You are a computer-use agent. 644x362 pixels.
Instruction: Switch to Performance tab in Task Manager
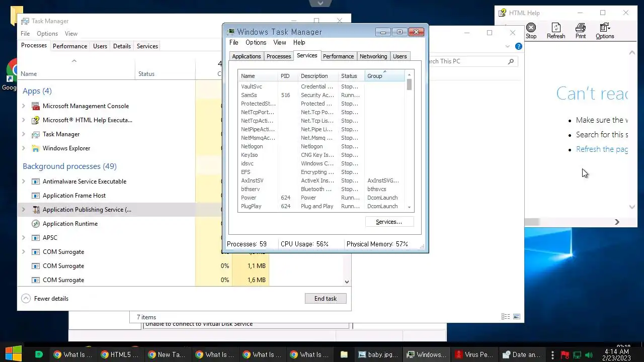(70, 46)
